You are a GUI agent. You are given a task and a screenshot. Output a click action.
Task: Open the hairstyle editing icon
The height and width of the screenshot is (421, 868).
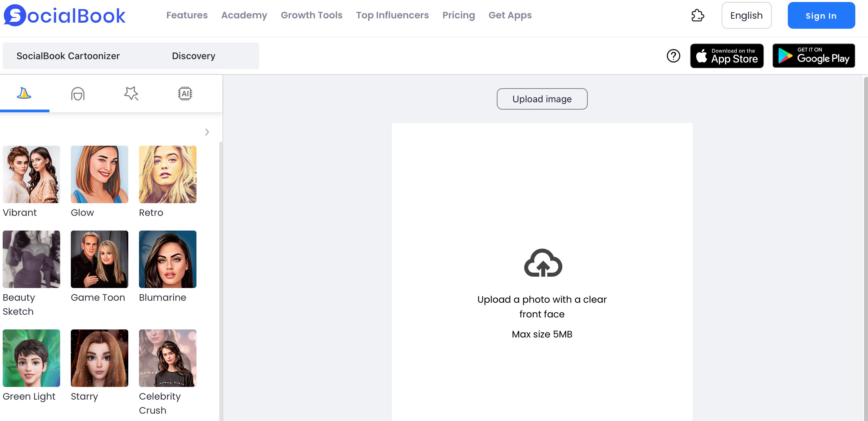78,93
